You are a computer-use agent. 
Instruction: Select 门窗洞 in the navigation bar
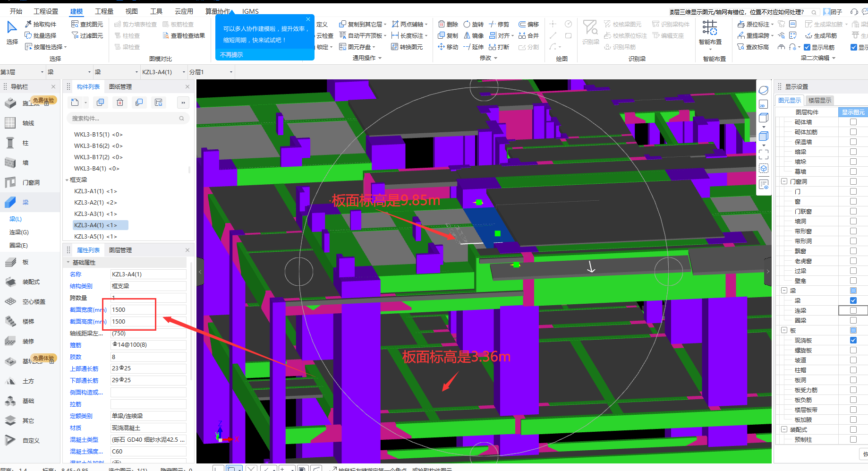pos(31,182)
